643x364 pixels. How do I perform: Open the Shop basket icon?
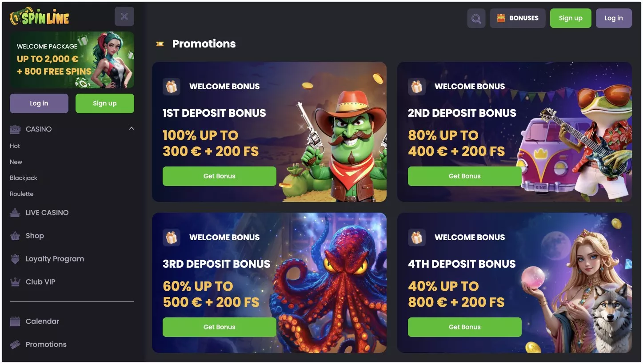pos(15,236)
